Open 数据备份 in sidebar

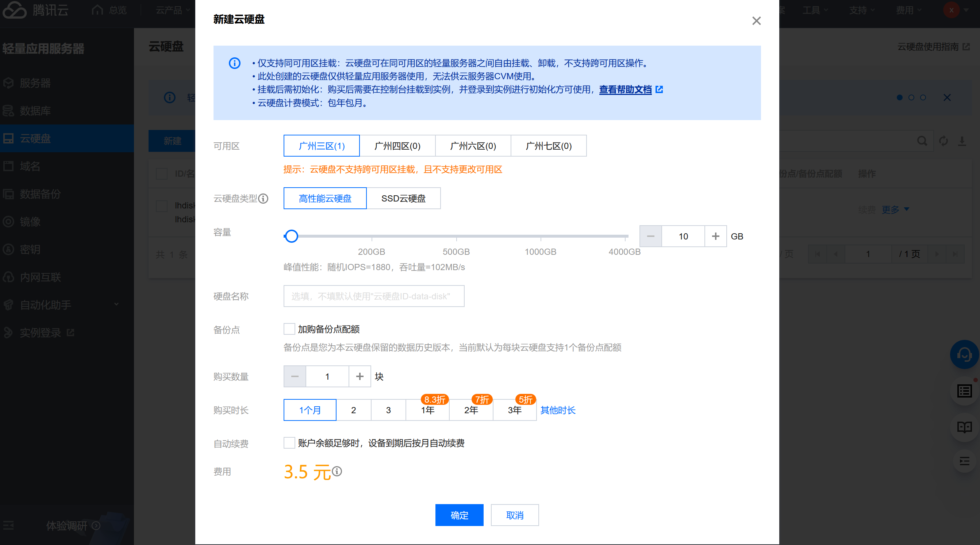click(67, 194)
